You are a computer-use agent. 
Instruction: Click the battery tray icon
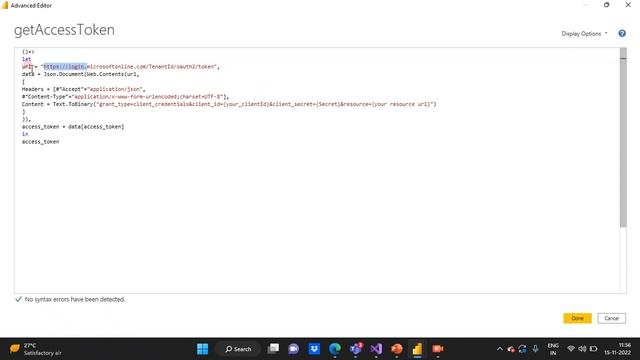pyautogui.click(x=593, y=349)
